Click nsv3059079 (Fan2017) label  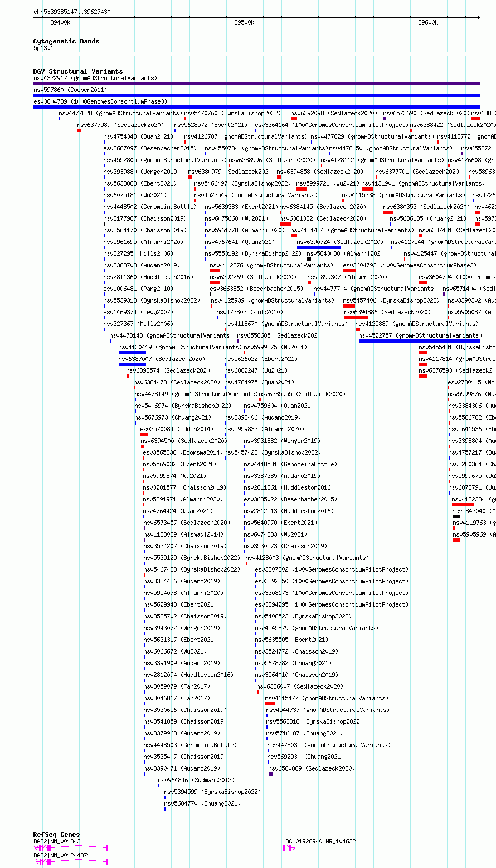point(177,686)
